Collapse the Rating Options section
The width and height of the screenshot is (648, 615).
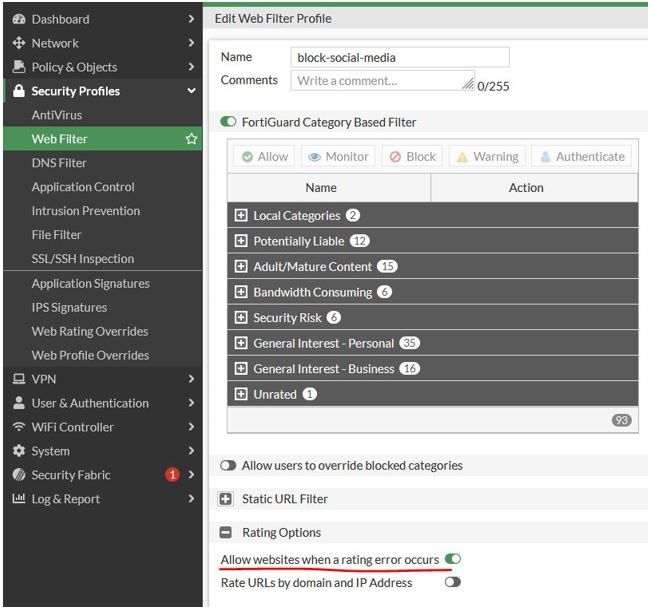(226, 533)
